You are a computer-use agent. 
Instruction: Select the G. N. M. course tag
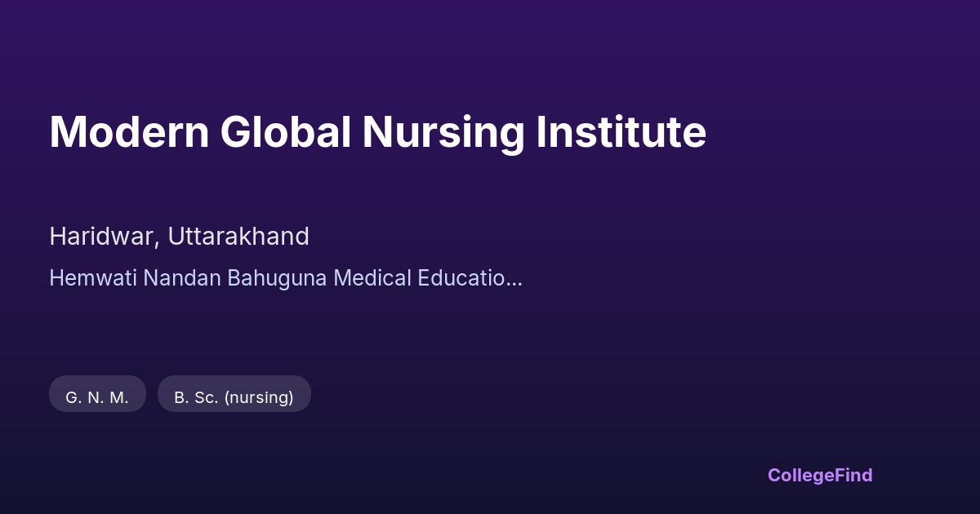tap(97, 397)
